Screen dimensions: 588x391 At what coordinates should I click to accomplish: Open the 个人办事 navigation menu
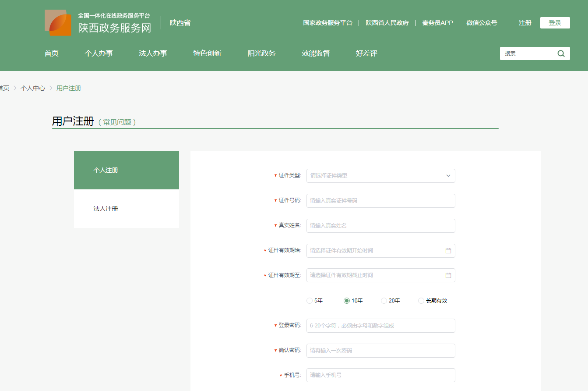[99, 53]
